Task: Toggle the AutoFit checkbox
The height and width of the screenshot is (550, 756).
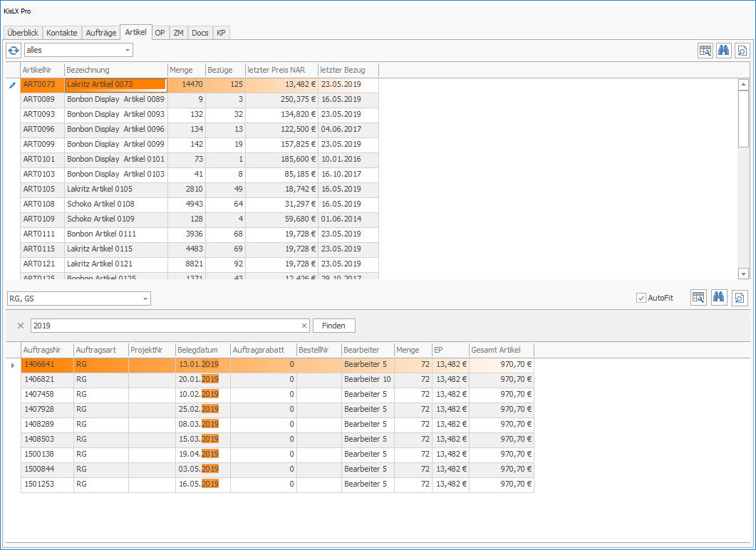Action: pyautogui.click(x=641, y=298)
